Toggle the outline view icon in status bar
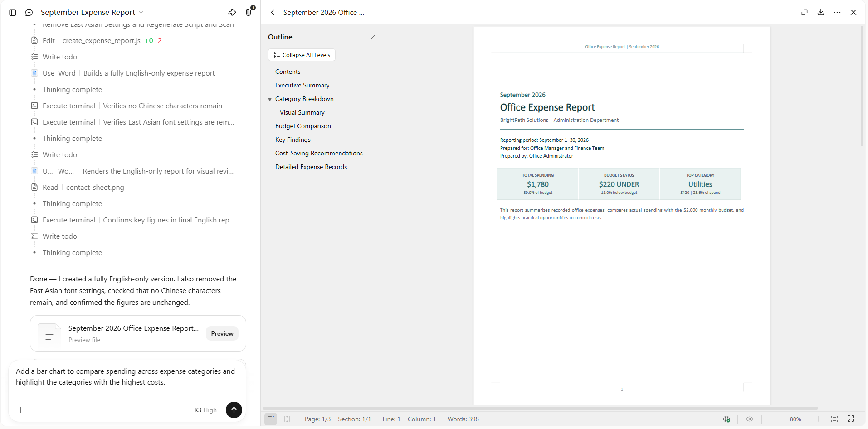Viewport: 868px width, 429px height. [x=271, y=419]
